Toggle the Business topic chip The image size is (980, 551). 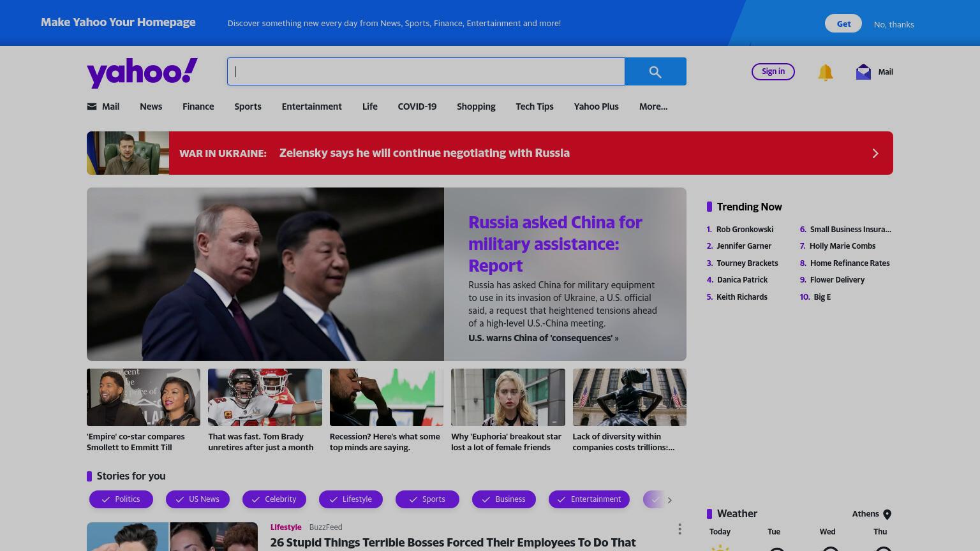(x=504, y=499)
